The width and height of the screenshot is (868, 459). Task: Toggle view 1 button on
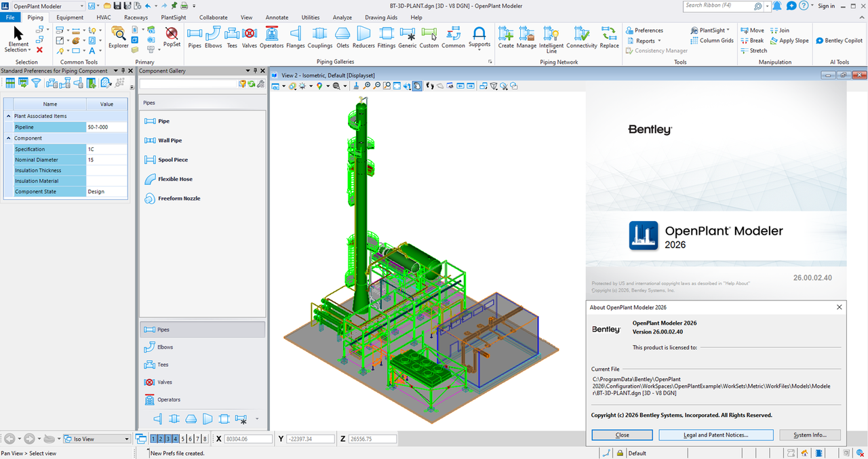tap(154, 439)
